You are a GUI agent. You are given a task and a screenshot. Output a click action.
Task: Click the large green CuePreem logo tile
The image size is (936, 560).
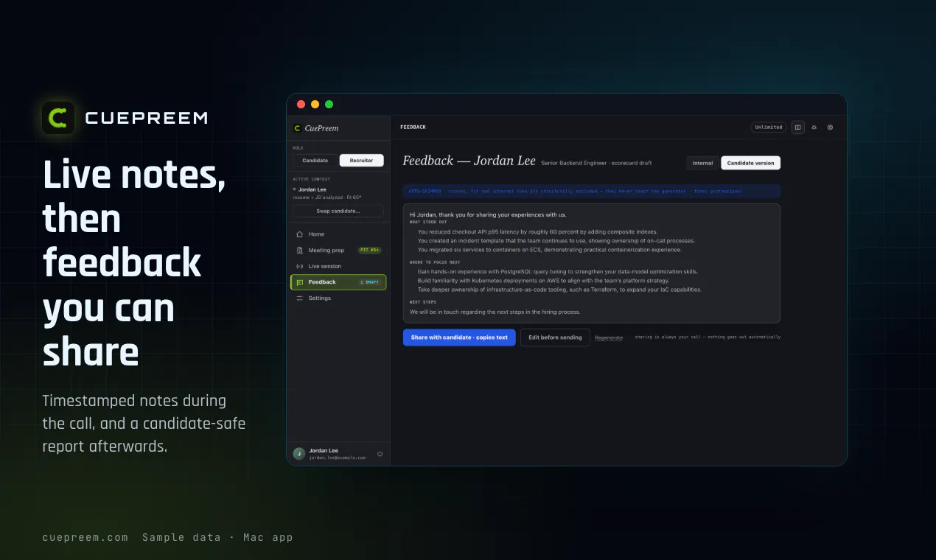[58, 117]
